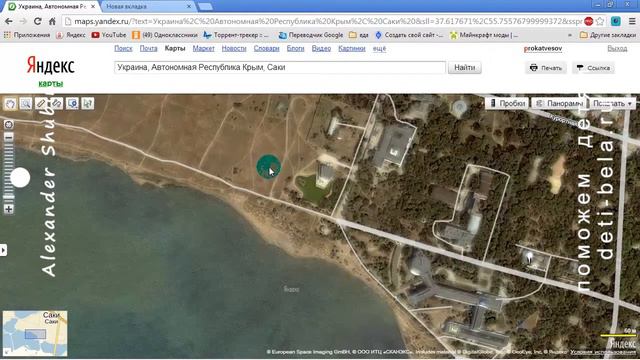
Task: Open the Другие закладки folder
Action: coord(608,35)
